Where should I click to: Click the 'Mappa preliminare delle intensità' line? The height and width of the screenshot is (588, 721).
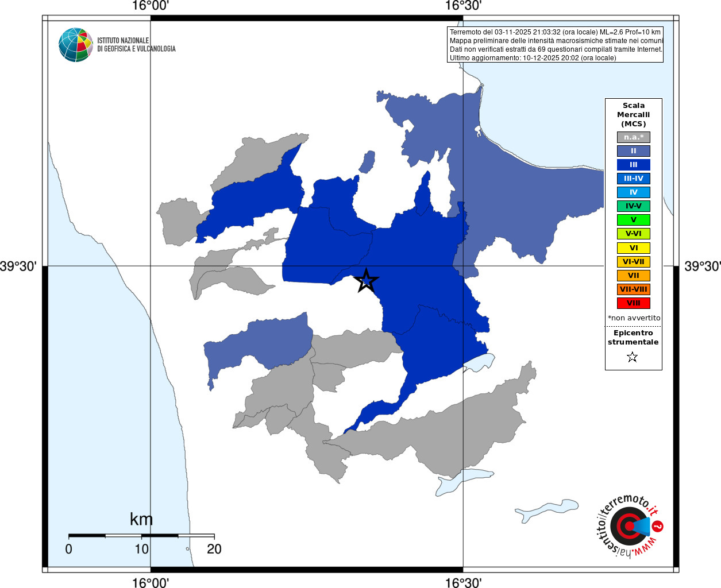[x=556, y=41]
